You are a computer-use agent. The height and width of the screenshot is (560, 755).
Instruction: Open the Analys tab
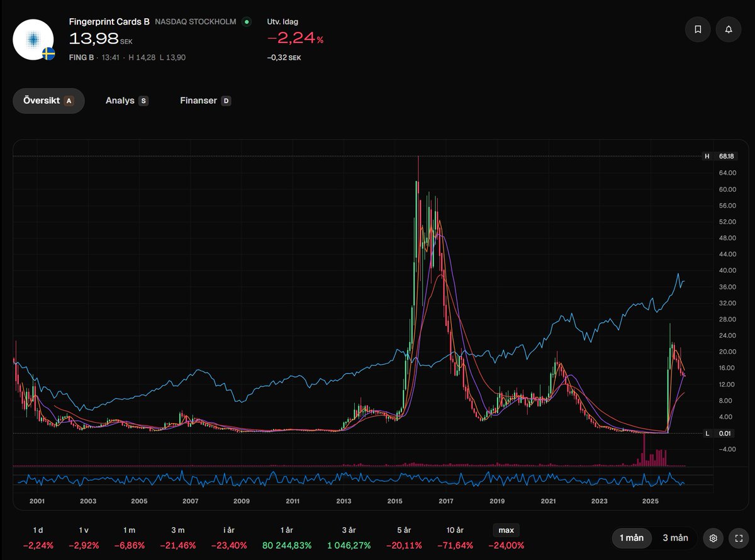[126, 101]
